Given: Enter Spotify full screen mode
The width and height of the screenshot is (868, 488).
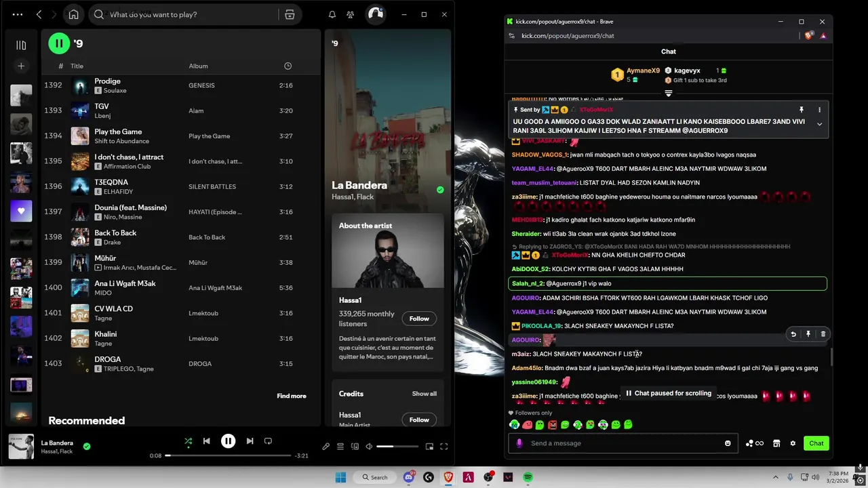Looking at the screenshot, I should point(444,447).
